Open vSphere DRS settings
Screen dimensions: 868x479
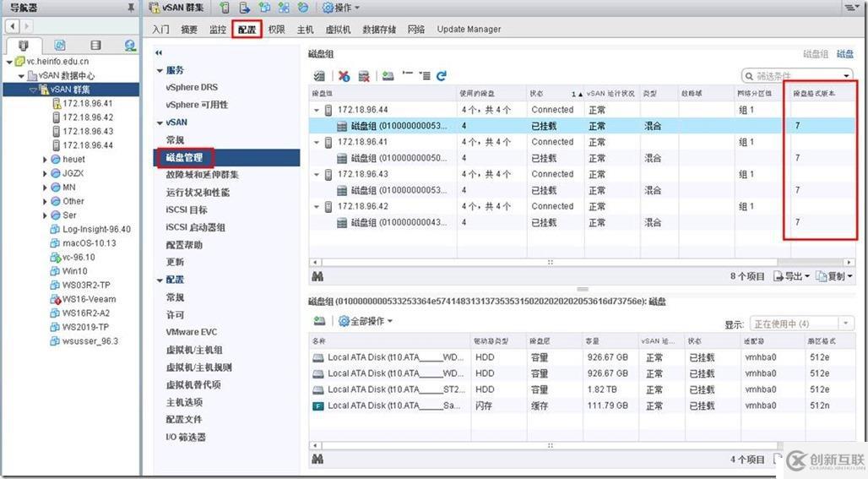pos(192,88)
